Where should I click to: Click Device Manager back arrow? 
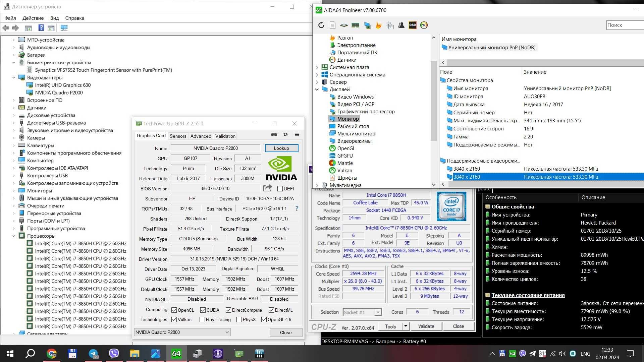(6, 28)
